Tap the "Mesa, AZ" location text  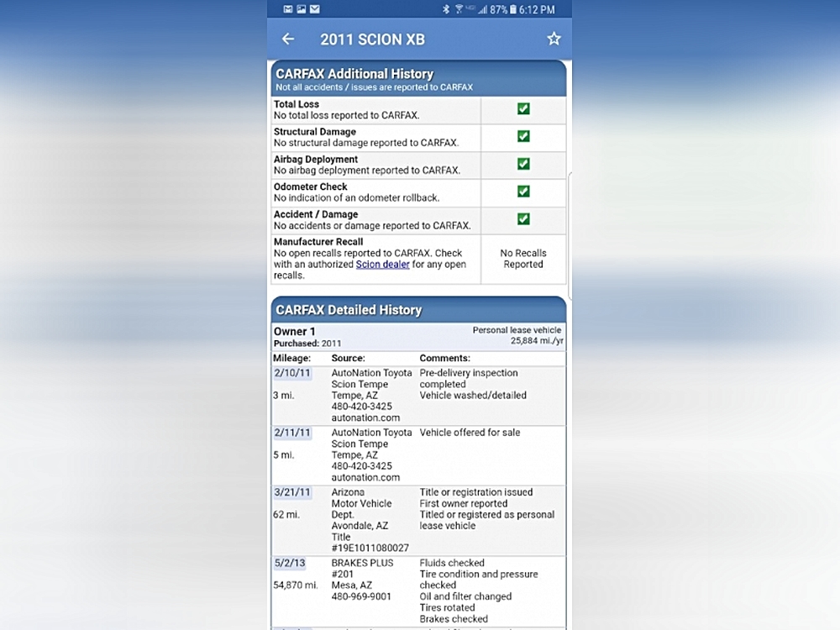pos(351,585)
